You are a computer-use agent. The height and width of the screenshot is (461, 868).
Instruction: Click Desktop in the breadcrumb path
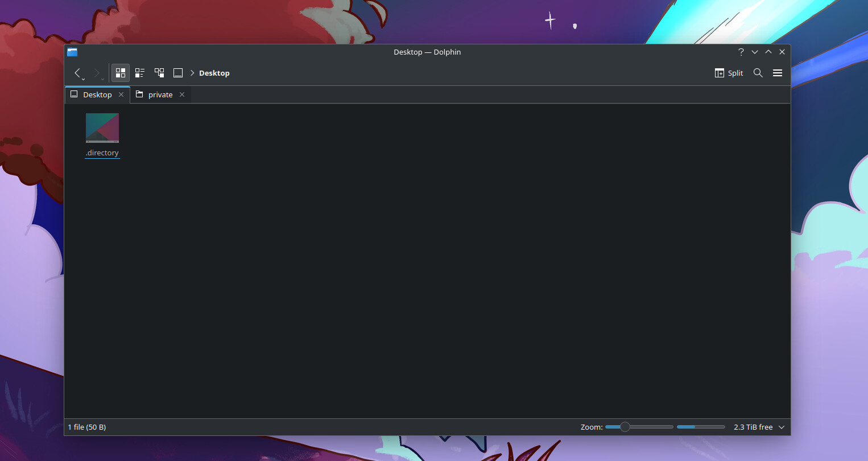point(214,73)
